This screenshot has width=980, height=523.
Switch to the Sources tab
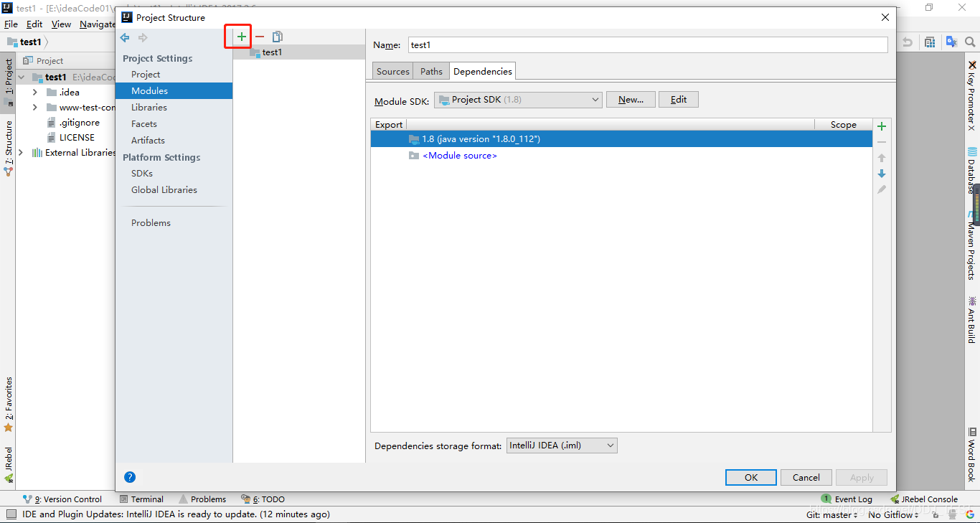tap(393, 71)
